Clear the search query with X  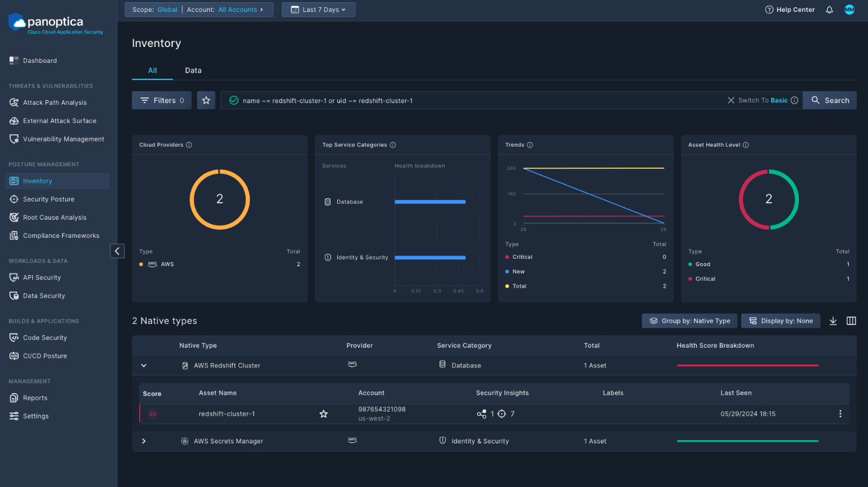(731, 100)
